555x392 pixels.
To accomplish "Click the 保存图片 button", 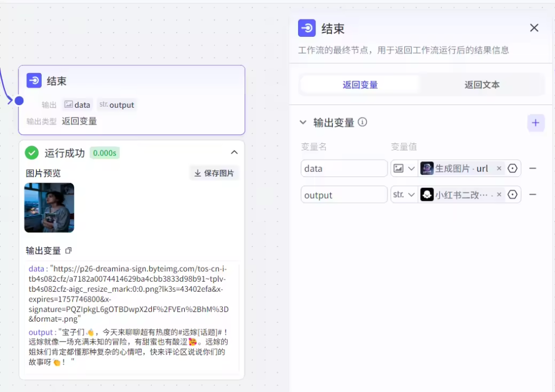I will click(x=214, y=173).
